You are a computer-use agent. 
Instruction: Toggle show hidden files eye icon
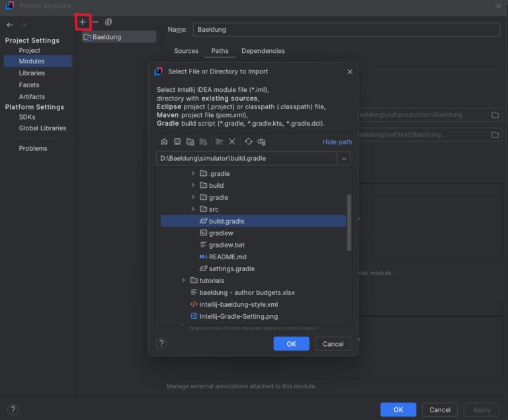pos(261,142)
